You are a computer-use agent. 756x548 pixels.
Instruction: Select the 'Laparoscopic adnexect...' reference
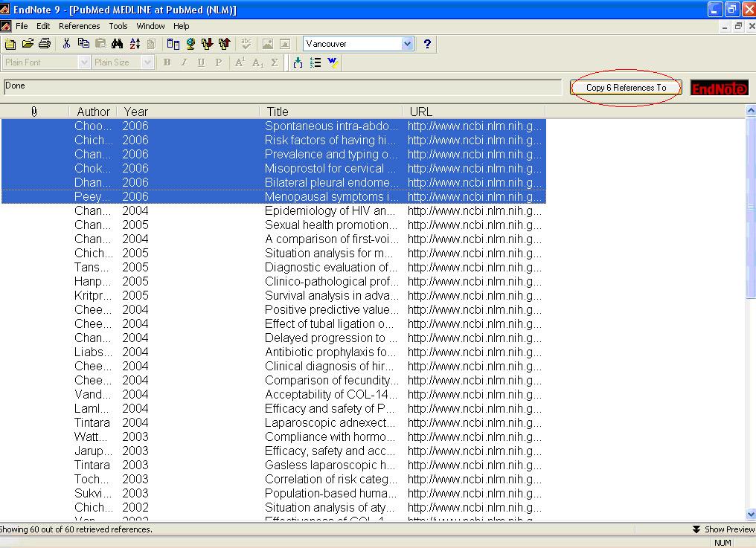273,422
